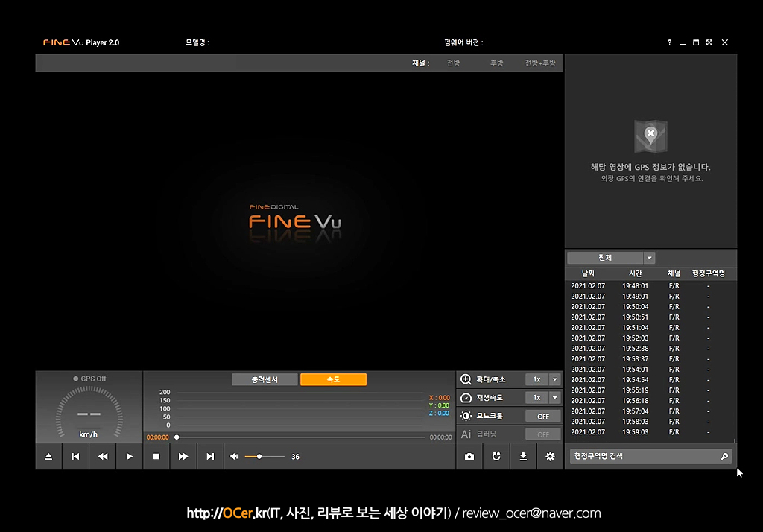The width and height of the screenshot is (763, 532).
Task: Expand the playback speed dropdown arrow
Action: click(x=554, y=398)
